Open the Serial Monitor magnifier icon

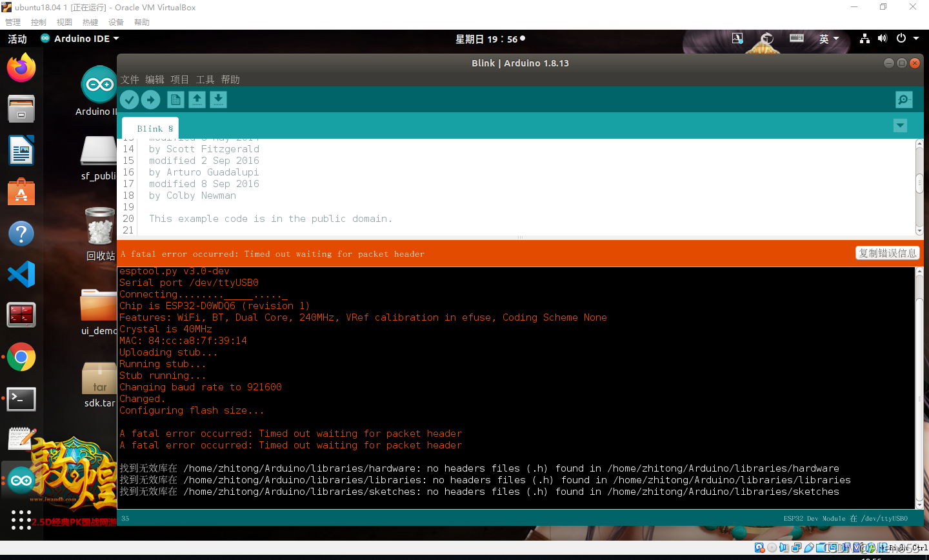(x=904, y=99)
